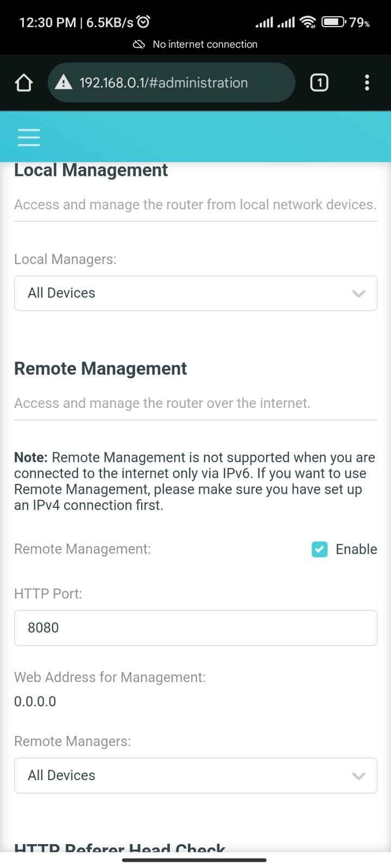
Task: Tap the Wi-Fi status icon
Action: (x=308, y=22)
